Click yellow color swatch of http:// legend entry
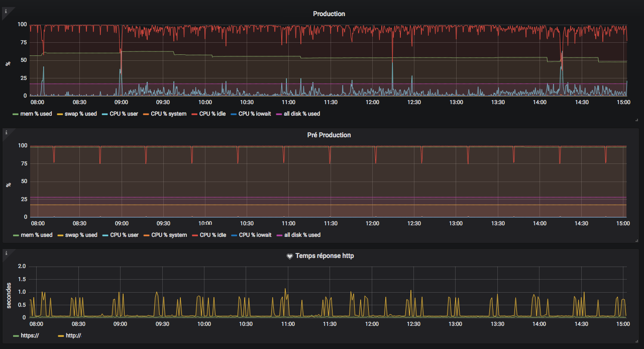644x349 pixels. point(61,336)
